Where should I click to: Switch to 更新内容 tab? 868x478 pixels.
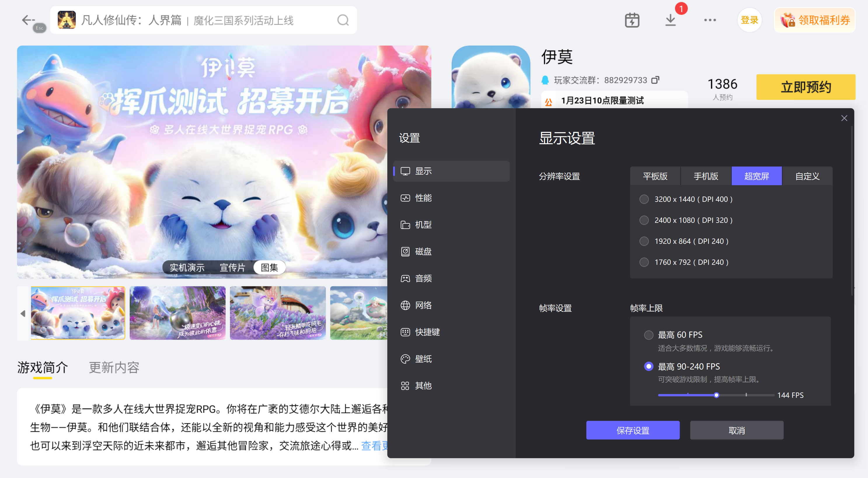pyautogui.click(x=114, y=367)
